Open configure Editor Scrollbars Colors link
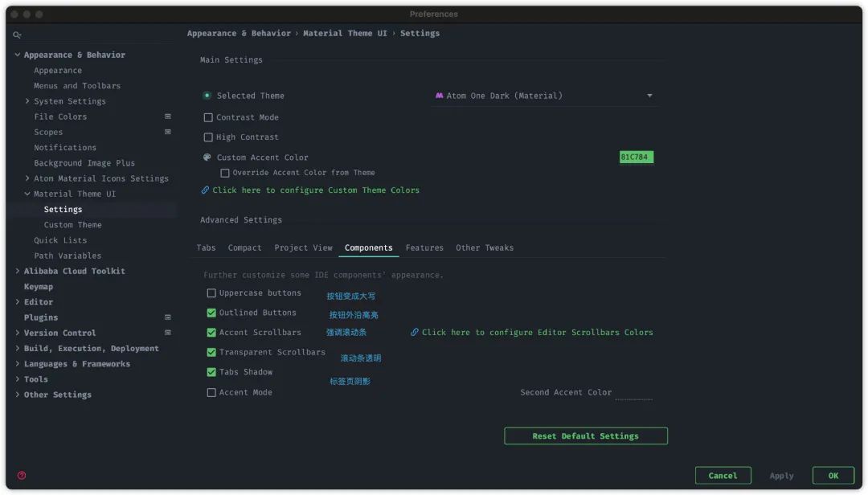This screenshot has width=868, height=495. 538,332
